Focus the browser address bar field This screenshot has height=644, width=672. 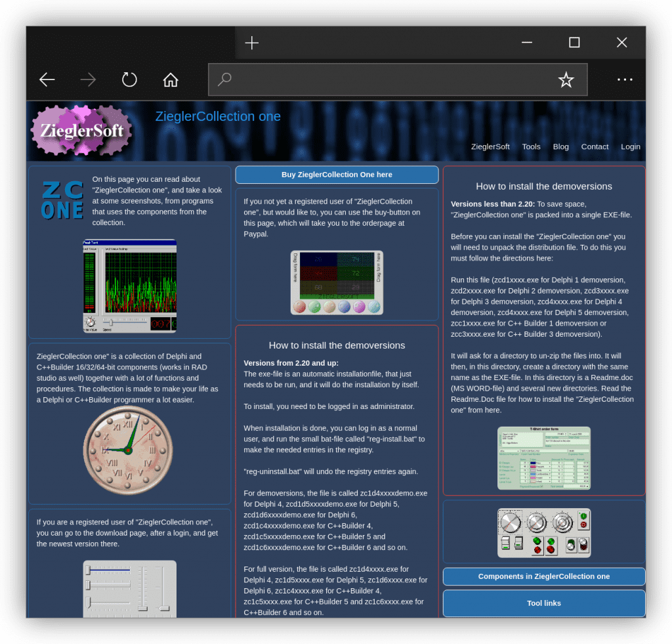[398, 79]
